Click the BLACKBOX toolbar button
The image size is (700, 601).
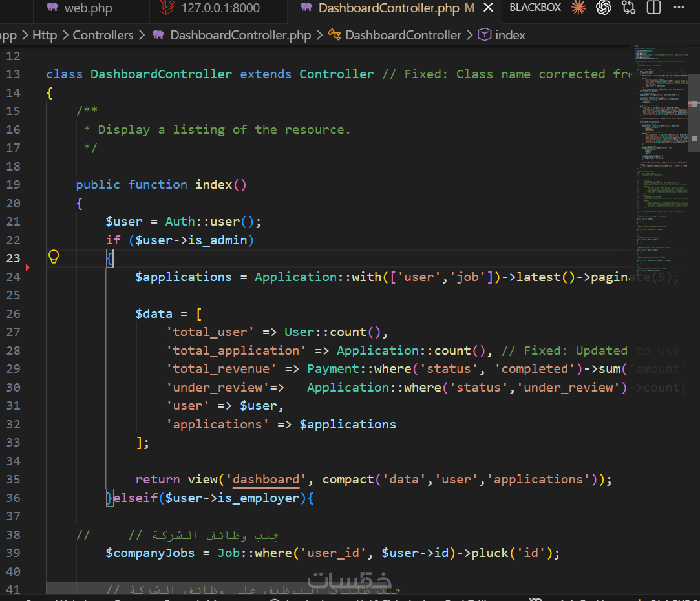(535, 8)
